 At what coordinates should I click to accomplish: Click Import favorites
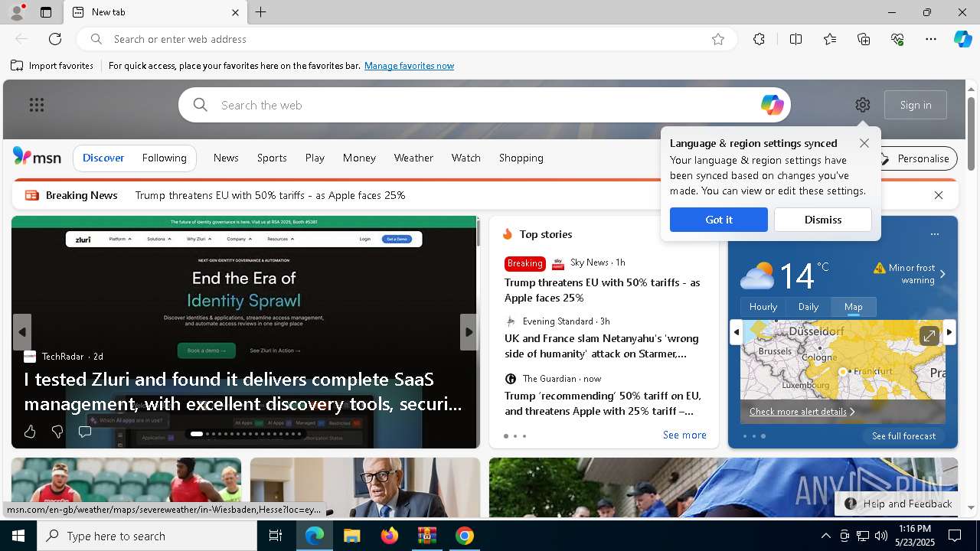[x=52, y=66]
